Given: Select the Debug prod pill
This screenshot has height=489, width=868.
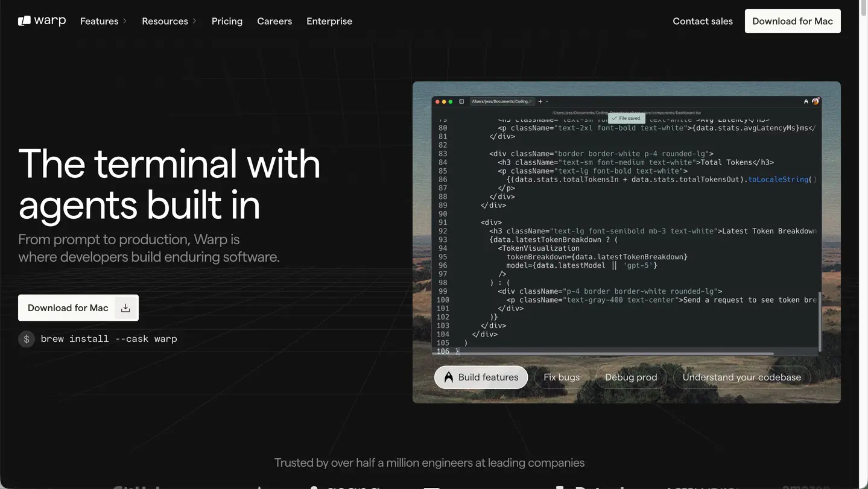Looking at the screenshot, I should point(630,377).
